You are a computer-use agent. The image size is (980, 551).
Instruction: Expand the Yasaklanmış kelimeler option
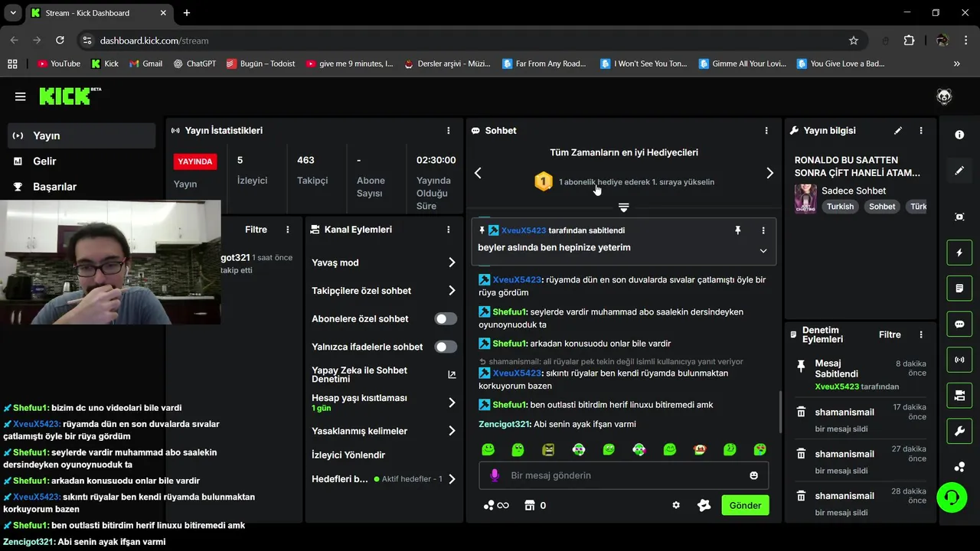(384, 431)
